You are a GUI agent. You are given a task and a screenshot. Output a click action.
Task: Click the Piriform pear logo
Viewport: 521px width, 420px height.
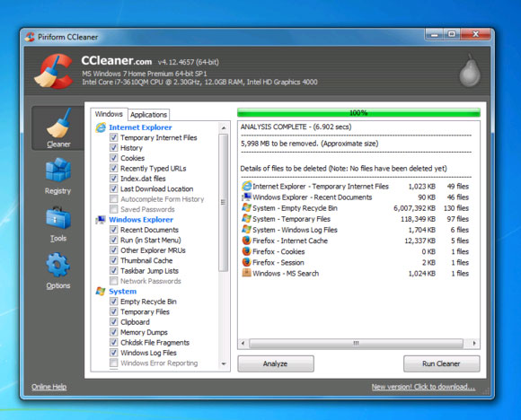click(470, 70)
